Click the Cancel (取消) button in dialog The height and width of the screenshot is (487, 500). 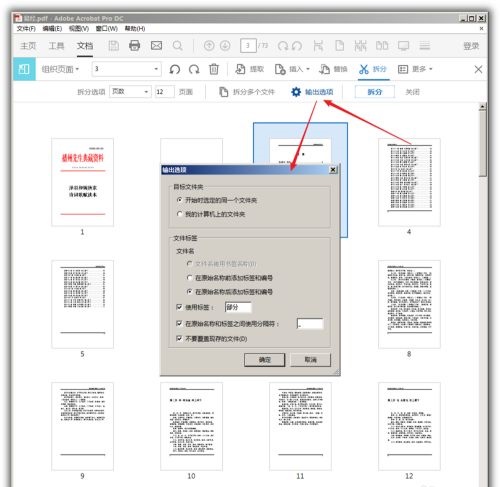310,360
